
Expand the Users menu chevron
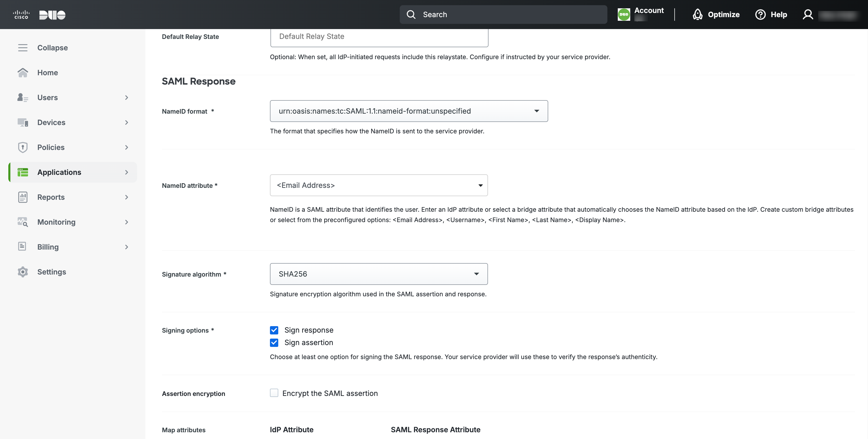pyautogui.click(x=127, y=98)
